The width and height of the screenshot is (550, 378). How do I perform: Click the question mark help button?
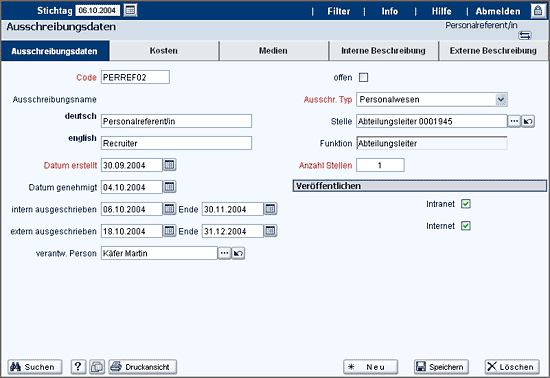[78, 367]
